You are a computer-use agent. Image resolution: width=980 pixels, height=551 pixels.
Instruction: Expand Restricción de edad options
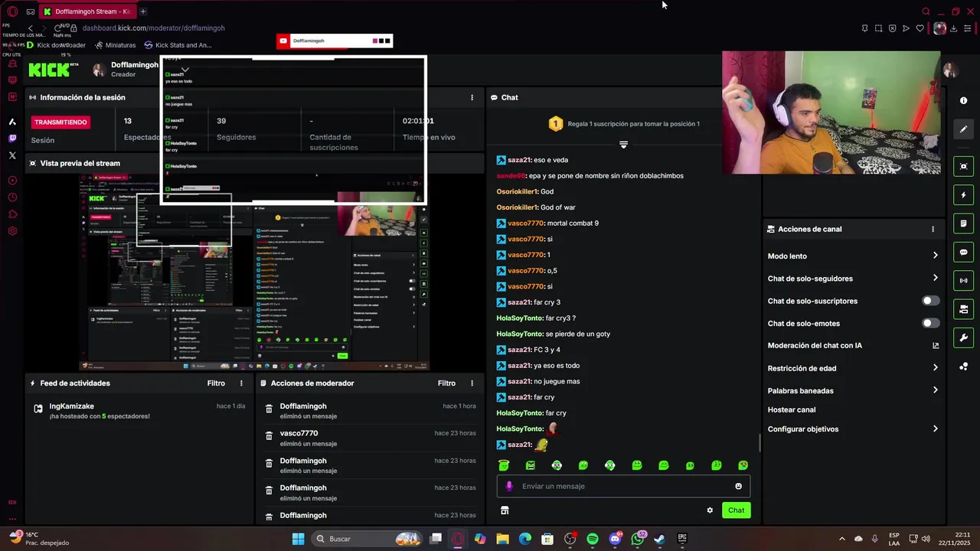coord(935,367)
